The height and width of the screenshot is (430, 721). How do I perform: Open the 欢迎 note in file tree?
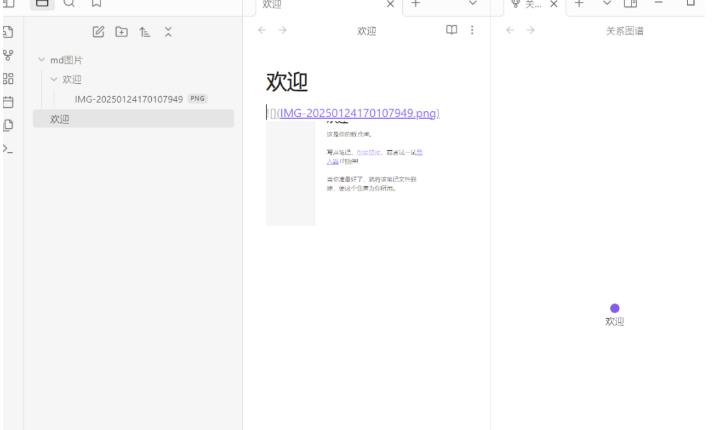(x=133, y=119)
